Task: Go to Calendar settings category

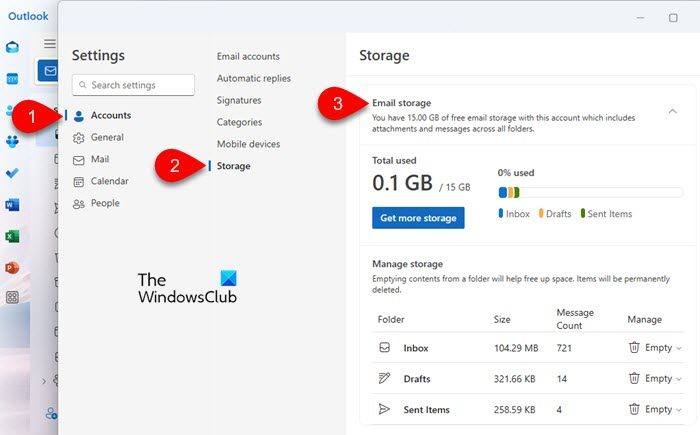Action: tap(109, 181)
